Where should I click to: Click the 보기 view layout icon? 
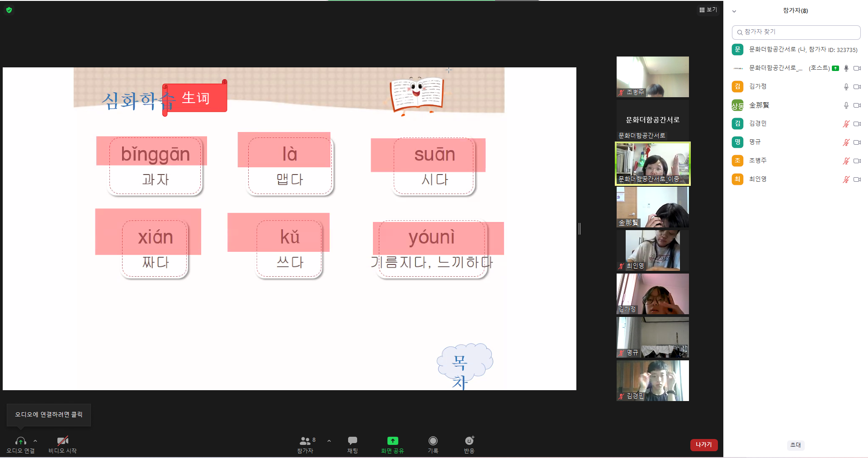(x=708, y=10)
